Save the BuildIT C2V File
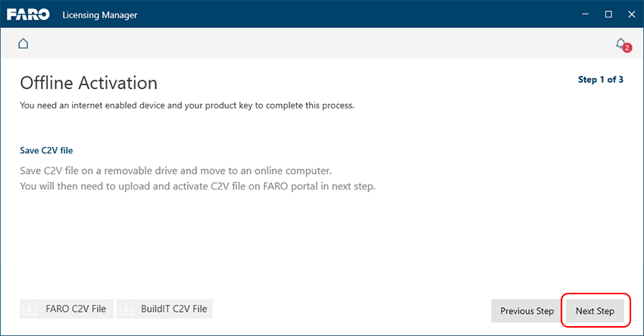The image size is (644, 336). click(164, 309)
